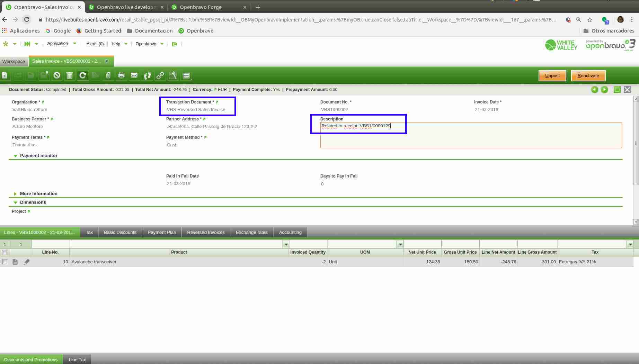Send the invoice by email icon
The height and width of the screenshot is (364, 639).
pos(134,75)
